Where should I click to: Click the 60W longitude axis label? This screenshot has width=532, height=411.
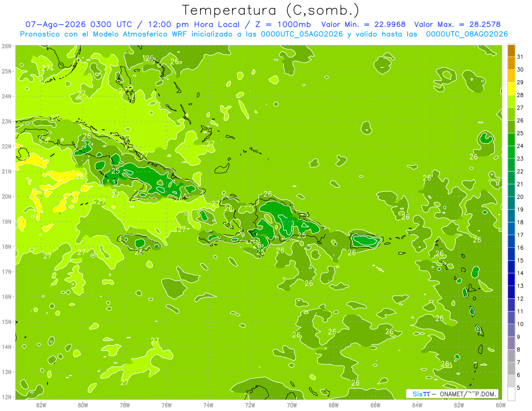pyautogui.click(x=501, y=404)
